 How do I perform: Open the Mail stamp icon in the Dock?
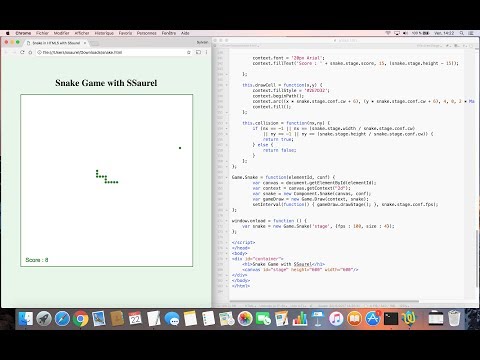click(x=99, y=319)
